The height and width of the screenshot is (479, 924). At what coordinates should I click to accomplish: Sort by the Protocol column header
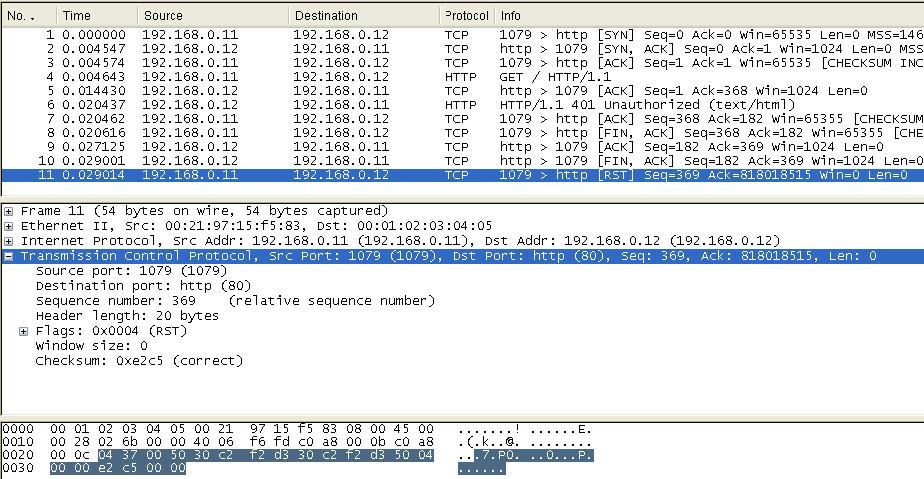[x=466, y=16]
